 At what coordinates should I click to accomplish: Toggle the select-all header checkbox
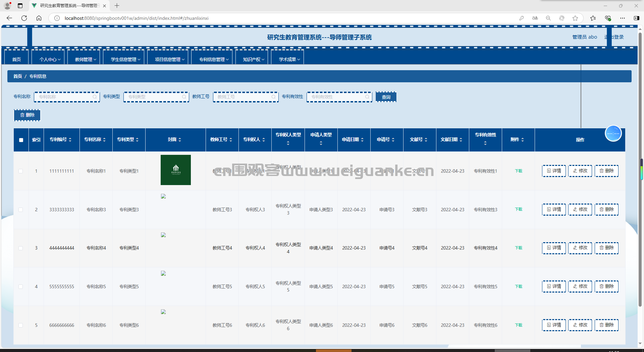(x=21, y=140)
